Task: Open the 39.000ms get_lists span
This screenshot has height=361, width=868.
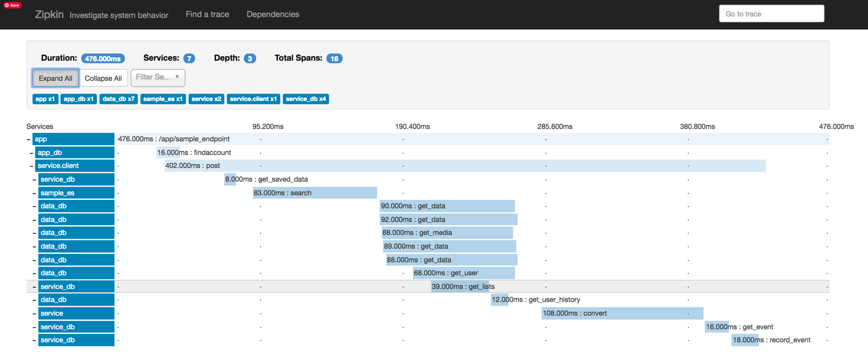Action: tap(460, 287)
